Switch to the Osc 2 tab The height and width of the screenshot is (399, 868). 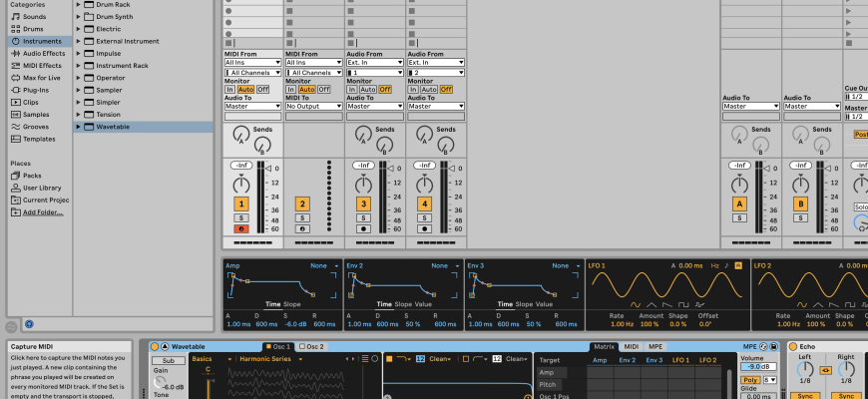[x=312, y=346]
